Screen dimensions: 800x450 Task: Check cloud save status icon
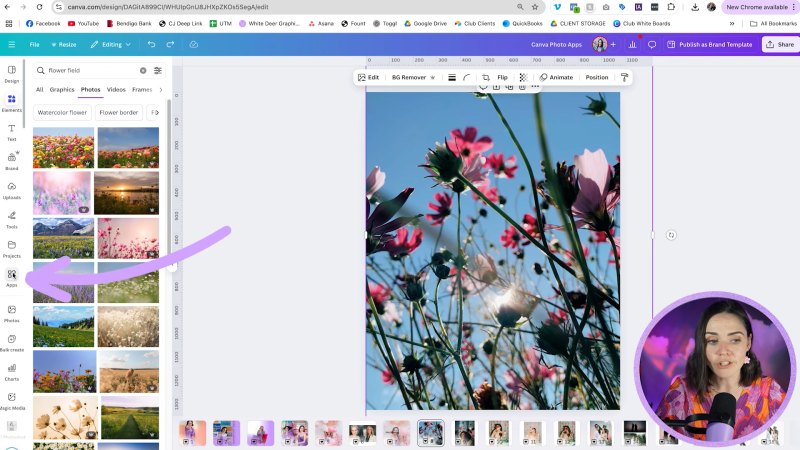(x=193, y=44)
